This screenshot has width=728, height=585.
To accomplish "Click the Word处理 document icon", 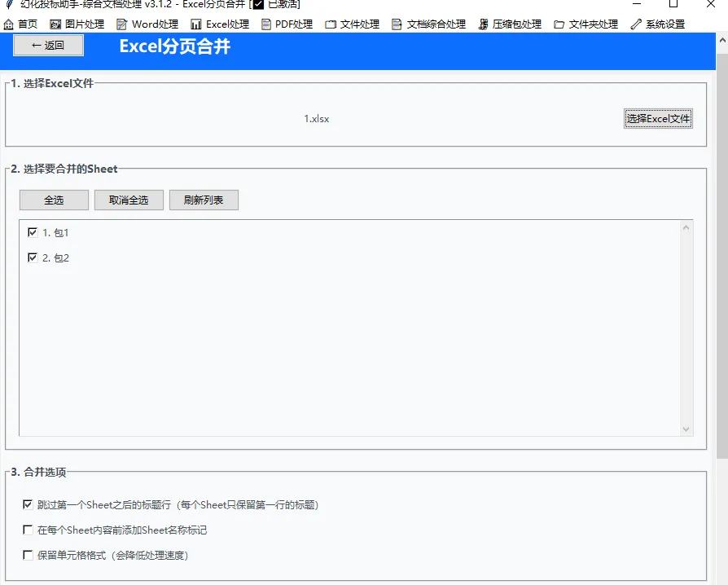I will click(121, 24).
